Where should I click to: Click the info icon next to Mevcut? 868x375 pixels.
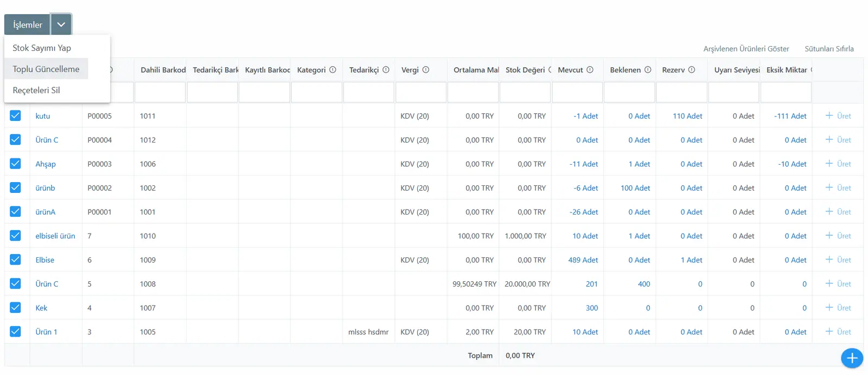(590, 70)
